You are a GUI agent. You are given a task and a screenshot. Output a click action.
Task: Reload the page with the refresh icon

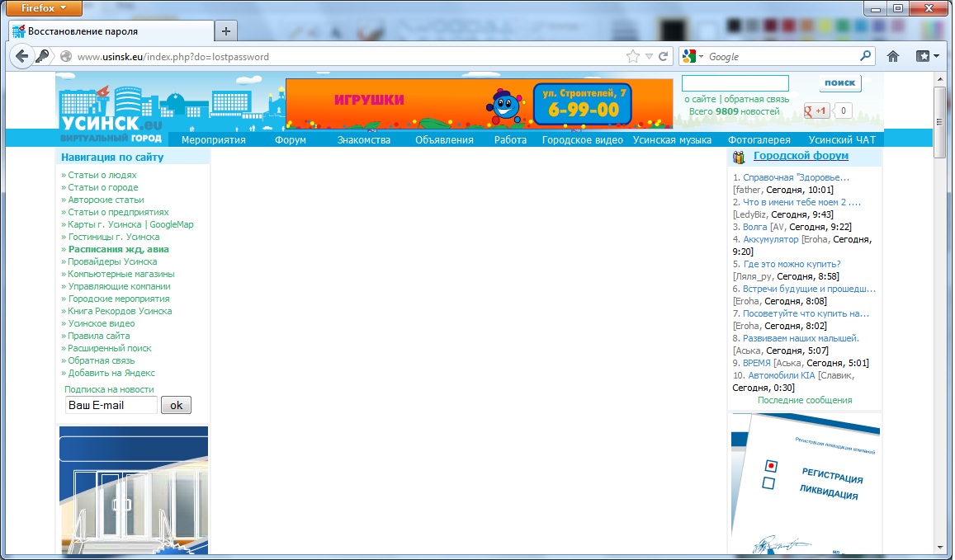coord(663,57)
